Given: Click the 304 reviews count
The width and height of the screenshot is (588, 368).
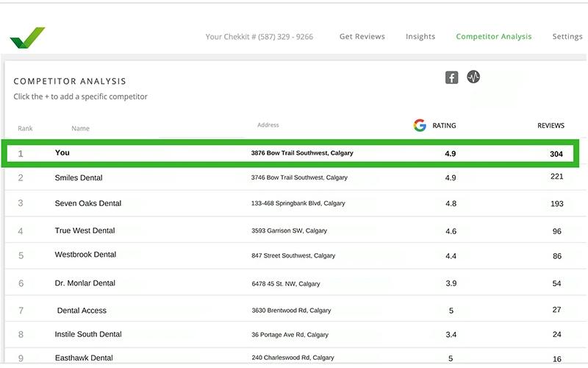Looking at the screenshot, I should click(x=556, y=154).
